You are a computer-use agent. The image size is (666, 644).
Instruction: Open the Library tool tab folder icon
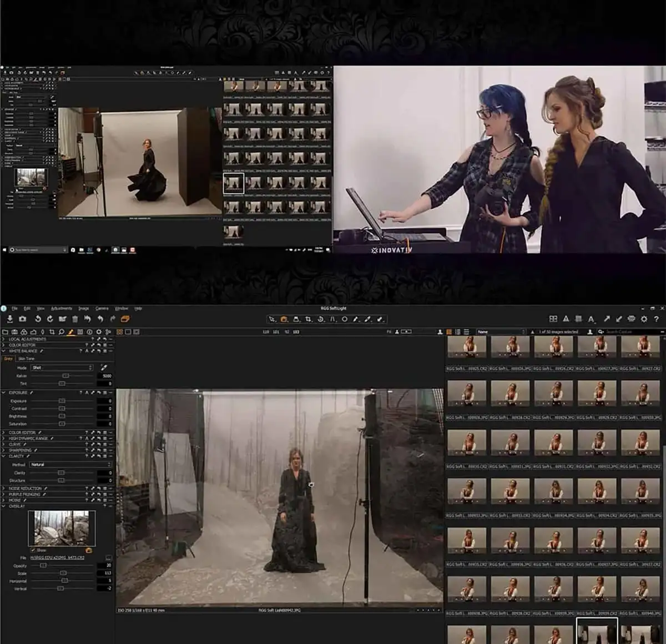point(4,332)
